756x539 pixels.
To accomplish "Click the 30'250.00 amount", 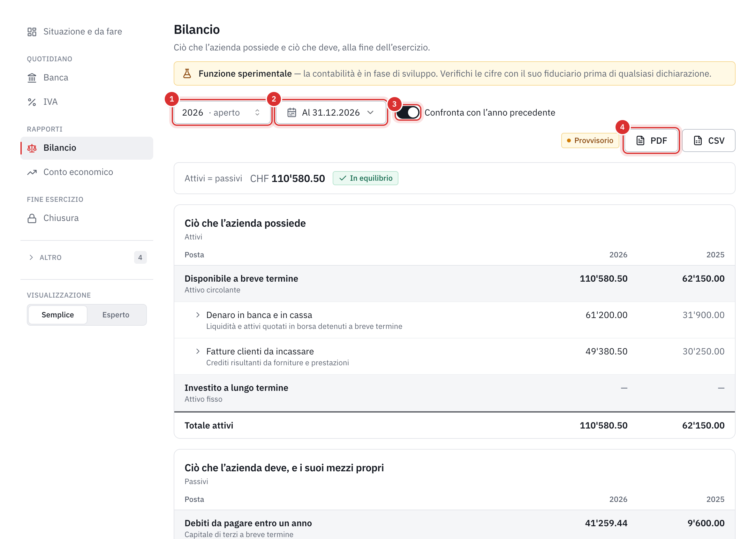I will coord(703,352).
